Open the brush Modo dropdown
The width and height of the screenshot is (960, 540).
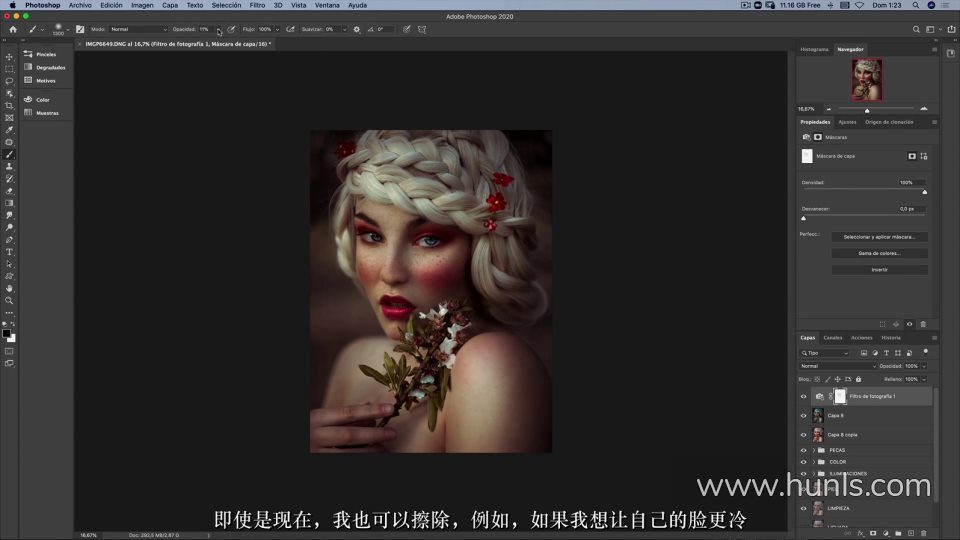coord(138,29)
